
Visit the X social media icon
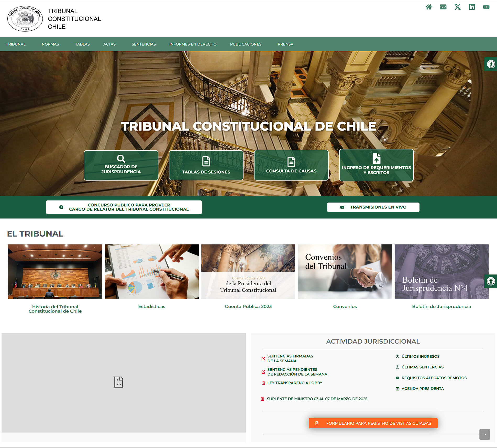457,7
